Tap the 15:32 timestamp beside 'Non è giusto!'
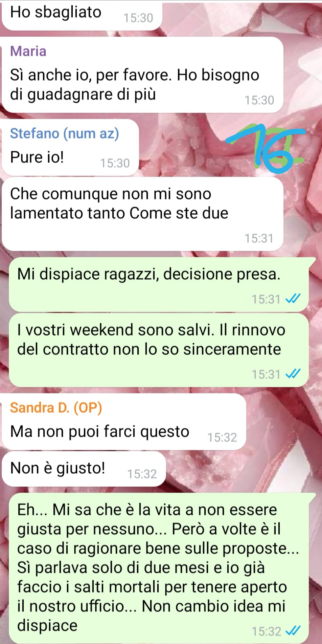Image resolution: width=322 pixels, height=644 pixels. [x=142, y=474]
